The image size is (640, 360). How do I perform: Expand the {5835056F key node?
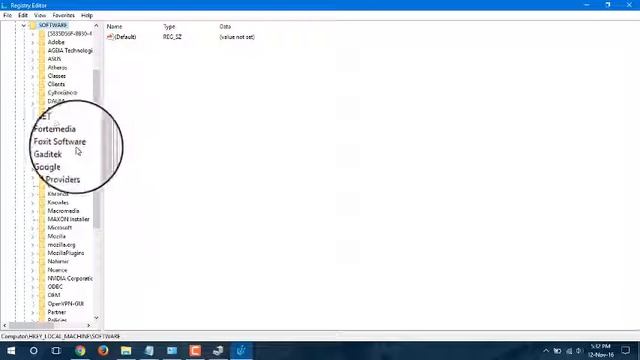coord(33,34)
